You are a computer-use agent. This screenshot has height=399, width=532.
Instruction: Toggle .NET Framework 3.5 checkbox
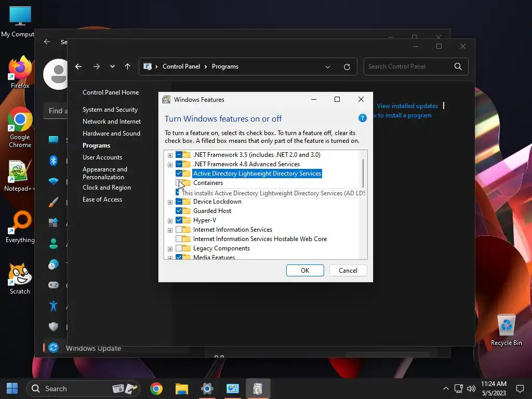click(179, 155)
